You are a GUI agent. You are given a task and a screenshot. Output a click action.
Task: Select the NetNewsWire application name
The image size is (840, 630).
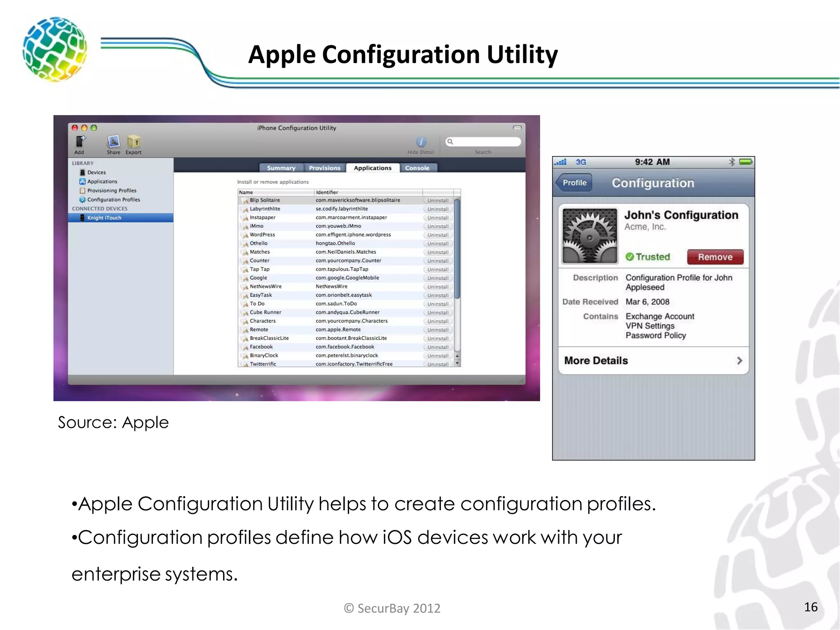(x=266, y=286)
